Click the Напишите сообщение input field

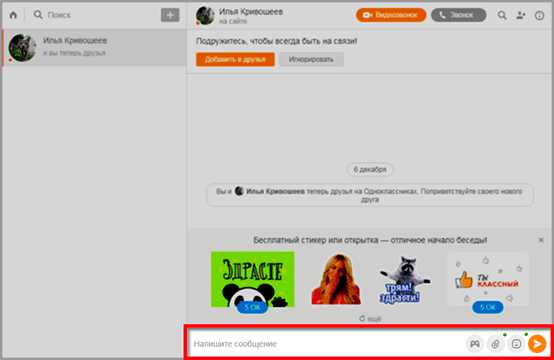point(327,344)
